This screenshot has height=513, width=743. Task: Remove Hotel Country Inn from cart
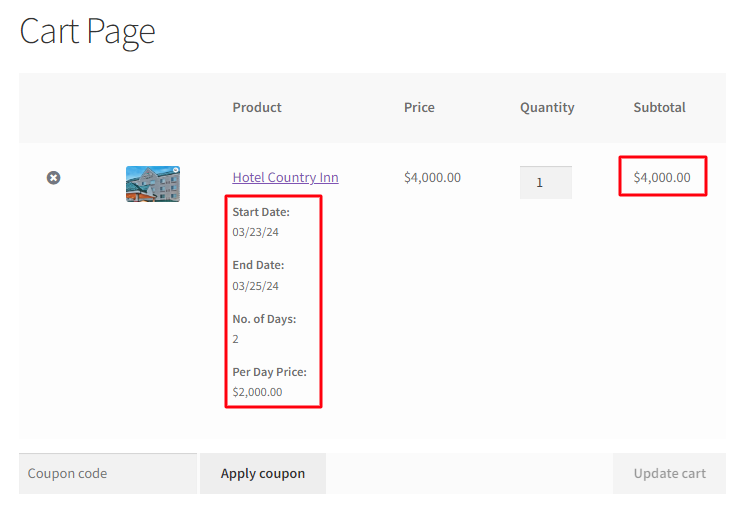coord(54,178)
